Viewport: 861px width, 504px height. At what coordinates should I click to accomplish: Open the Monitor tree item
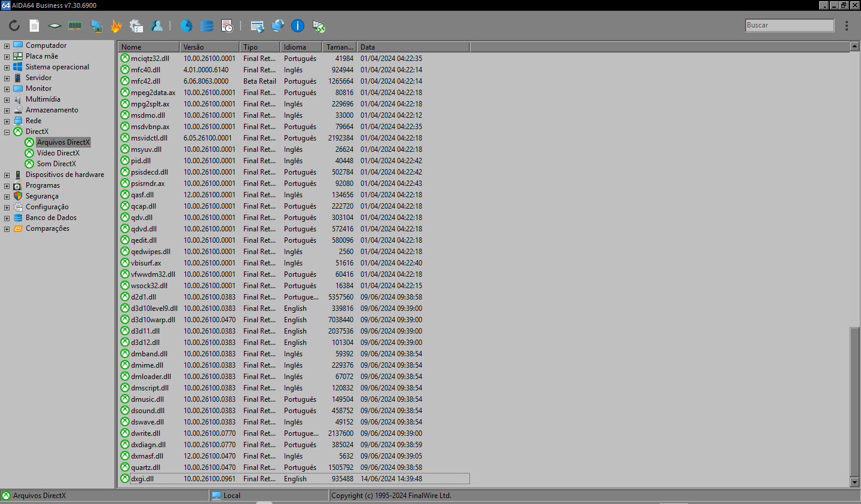[38, 88]
